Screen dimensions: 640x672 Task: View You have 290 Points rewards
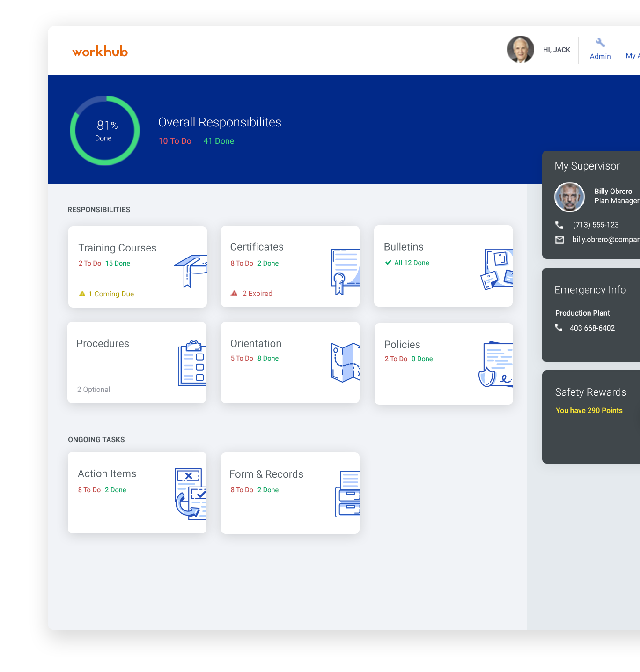(589, 411)
